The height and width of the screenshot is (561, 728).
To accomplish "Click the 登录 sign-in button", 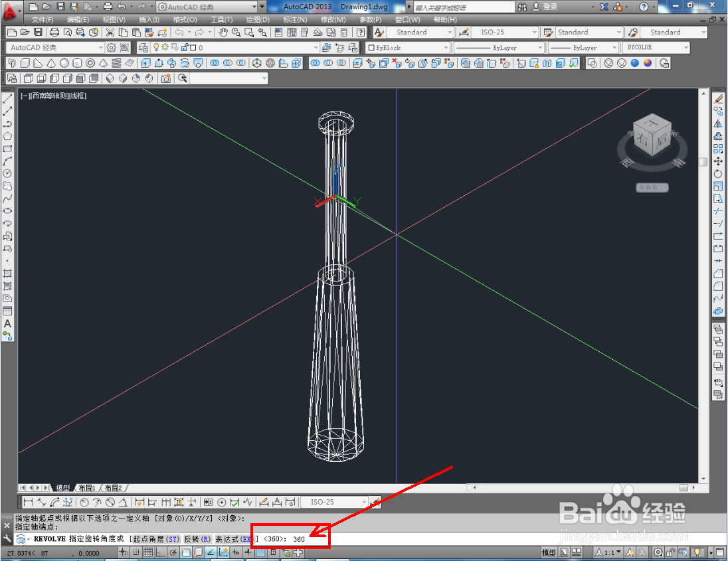I will click(x=545, y=7).
